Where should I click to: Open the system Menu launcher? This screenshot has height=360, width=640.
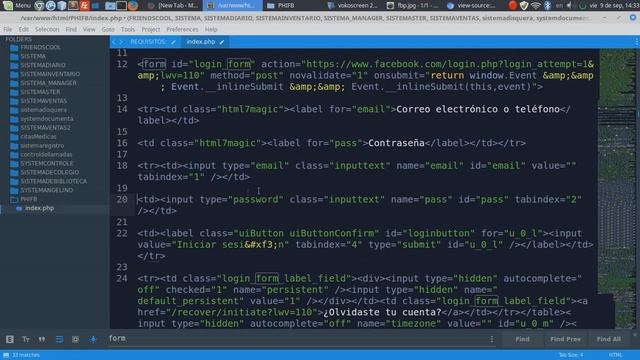tap(17, 5)
